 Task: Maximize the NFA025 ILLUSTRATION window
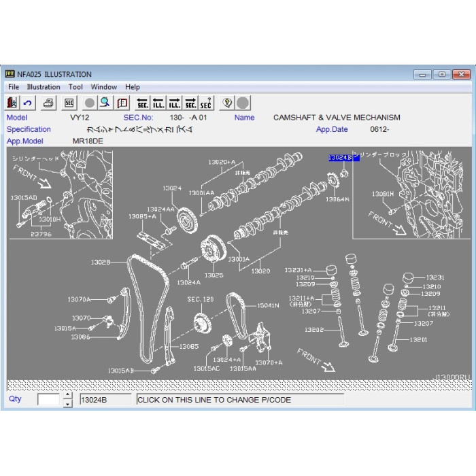(442, 74)
